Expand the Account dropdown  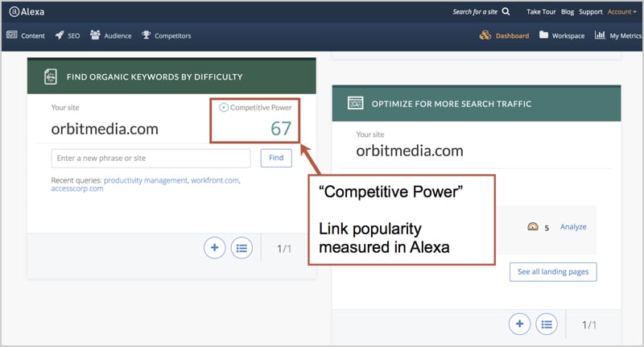coord(621,12)
